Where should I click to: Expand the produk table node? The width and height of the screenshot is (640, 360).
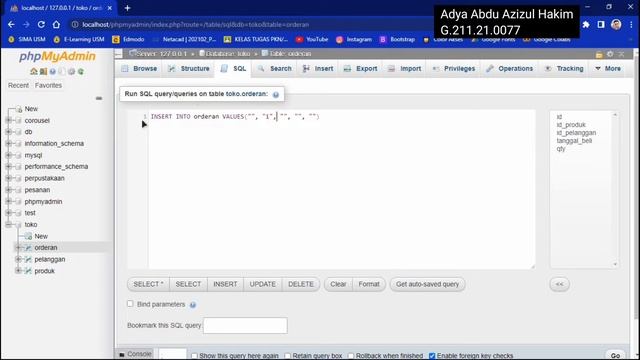point(18,271)
